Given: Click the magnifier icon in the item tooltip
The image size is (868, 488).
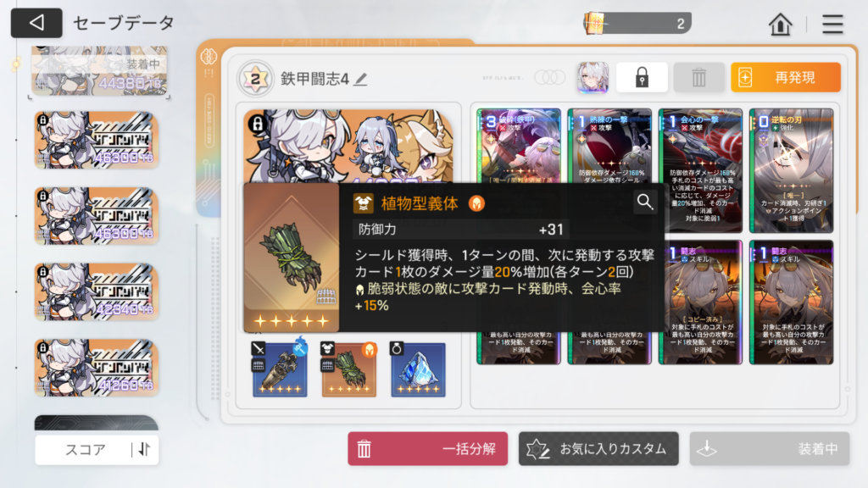Looking at the screenshot, I should click(x=645, y=202).
